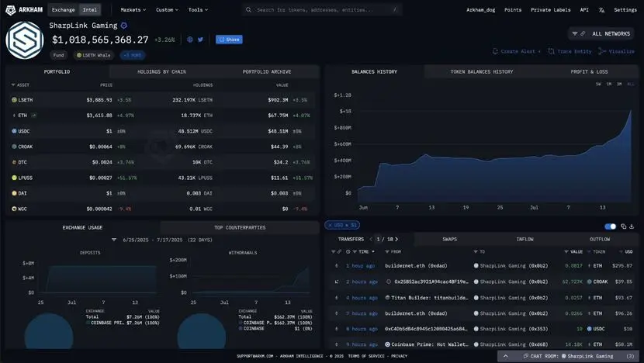Open the All Networks selector
Screen dimensions: 644x363
[601, 33]
